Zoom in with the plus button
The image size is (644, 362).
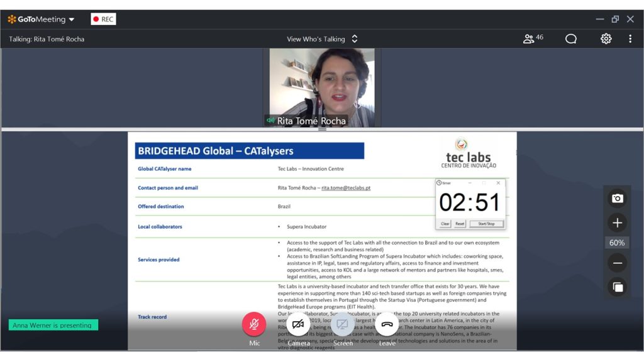click(617, 222)
